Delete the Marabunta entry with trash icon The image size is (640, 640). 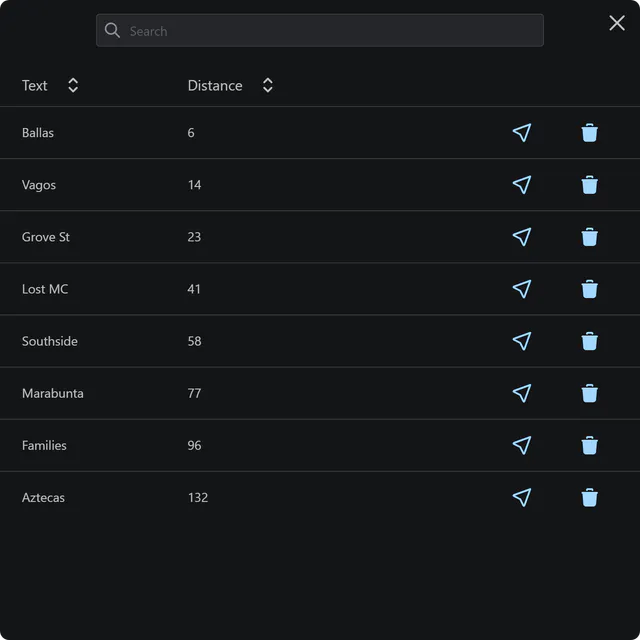(589, 393)
